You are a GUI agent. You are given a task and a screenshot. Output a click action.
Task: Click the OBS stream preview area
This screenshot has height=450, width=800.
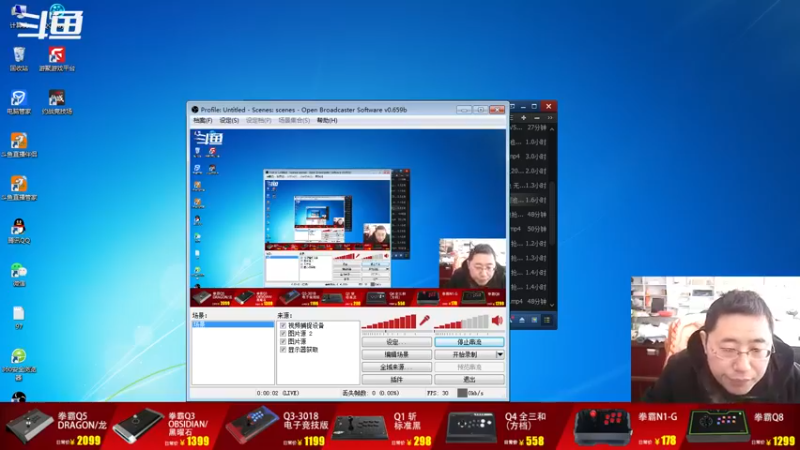point(348,218)
